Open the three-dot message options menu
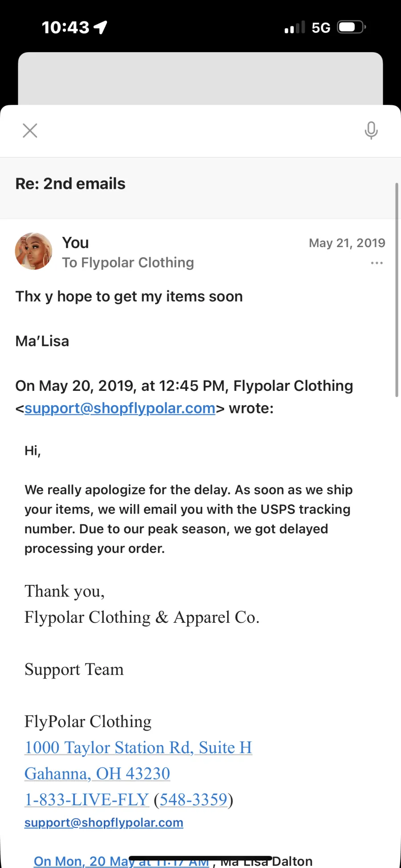 coord(376,263)
